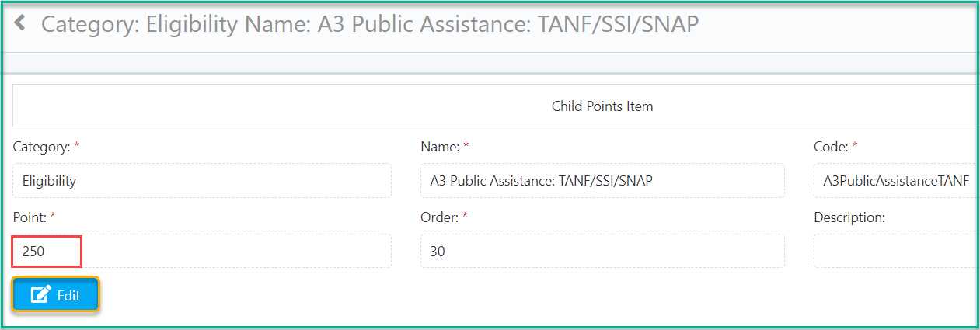This screenshot has height=330, width=980.
Task: Click the Edit button text
Action: click(69, 296)
